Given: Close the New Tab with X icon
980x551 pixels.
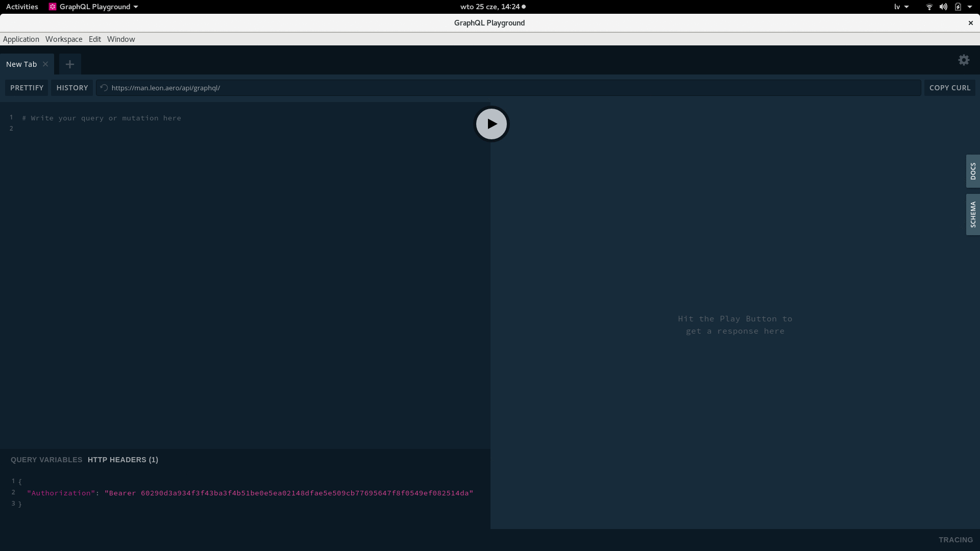Looking at the screenshot, I should click(45, 64).
